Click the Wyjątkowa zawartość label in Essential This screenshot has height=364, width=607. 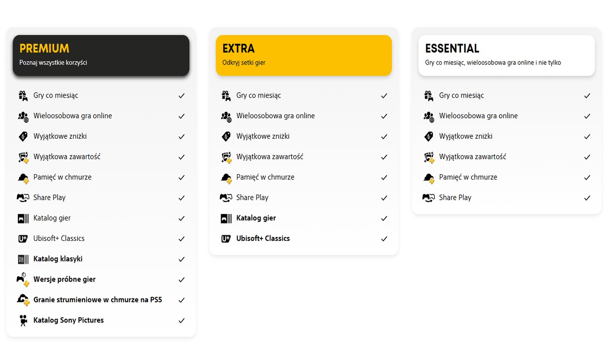click(472, 157)
